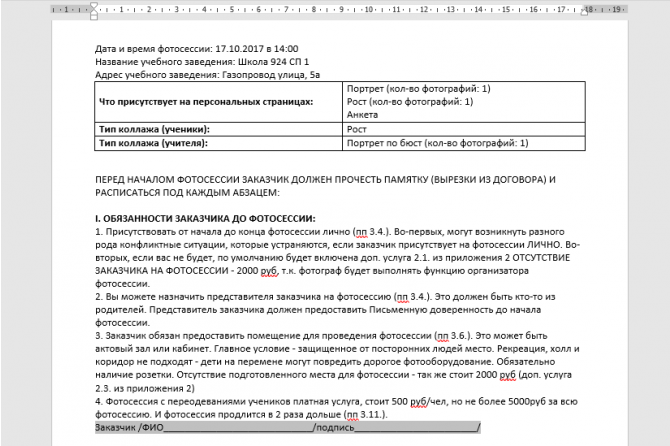
Task: Click the 'Рост' cell beside 'Тип коллажа (ученики)'
Action: 464,129
